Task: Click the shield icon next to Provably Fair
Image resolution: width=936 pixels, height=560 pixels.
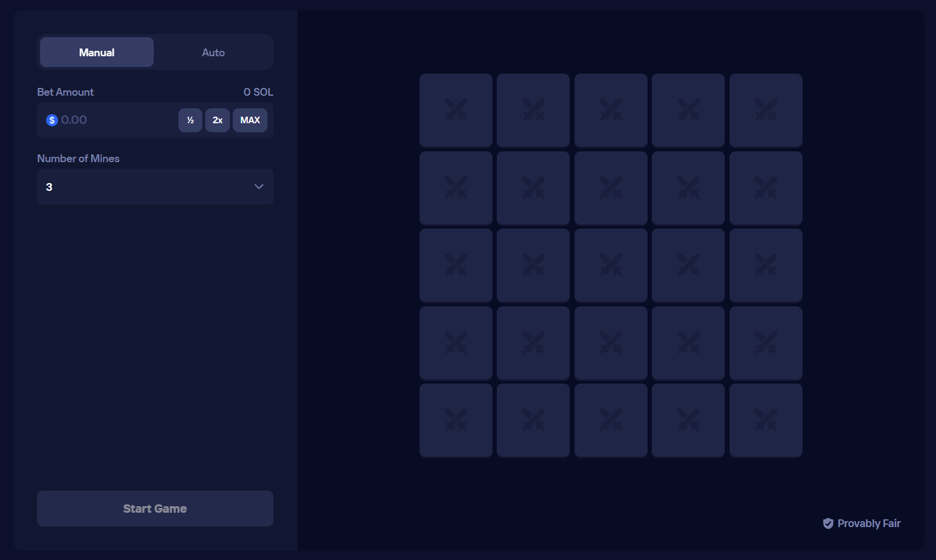Action: (x=828, y=523)
